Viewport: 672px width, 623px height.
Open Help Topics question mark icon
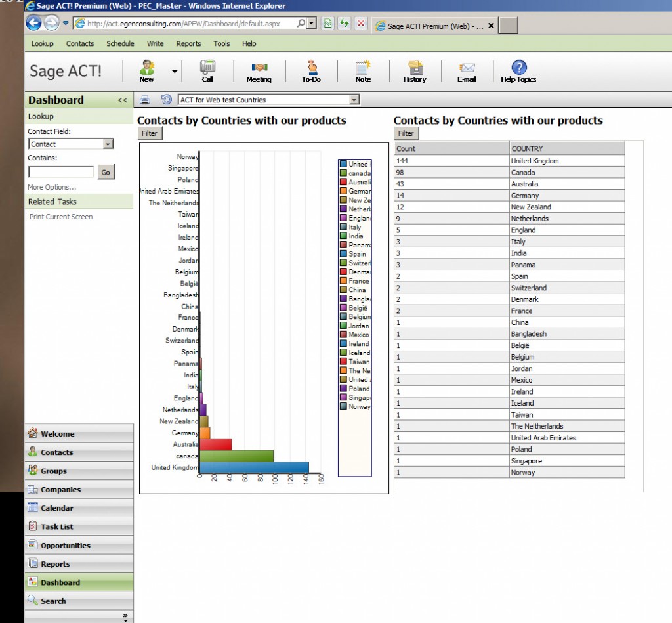tap(518, 68)
